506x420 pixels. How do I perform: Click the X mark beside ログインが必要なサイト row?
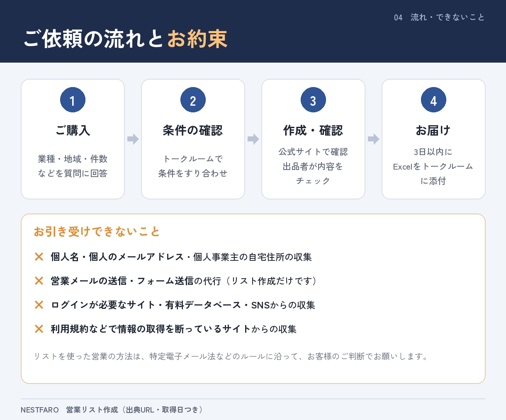click(x=39, y=305)
